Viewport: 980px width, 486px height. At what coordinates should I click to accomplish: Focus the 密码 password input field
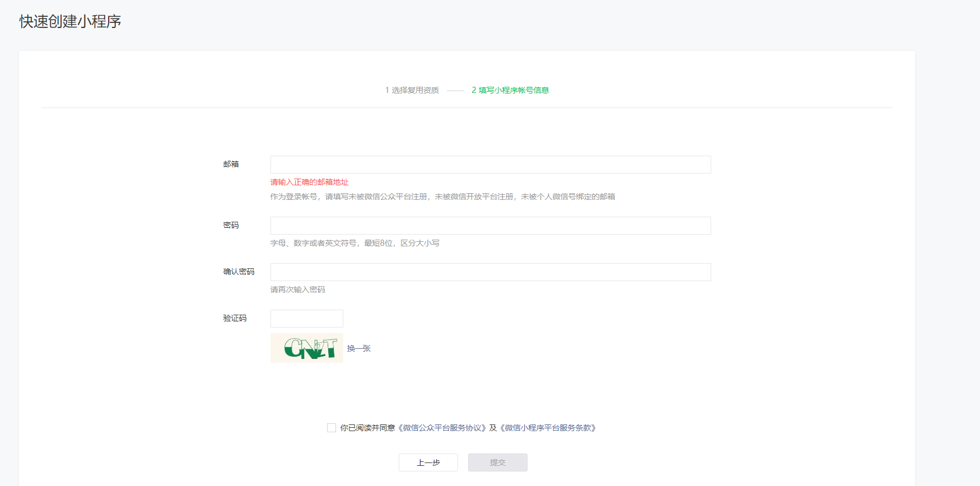[x=491, y=226]
